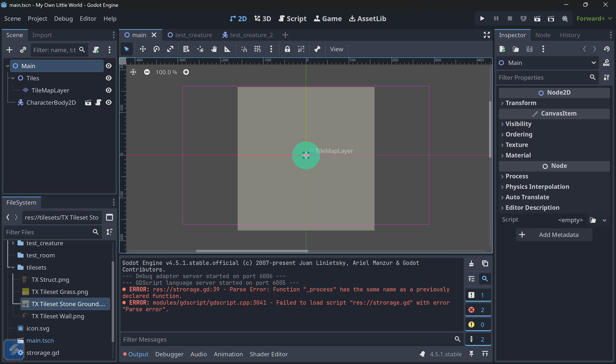Click the viewport horizontal scrollbar
The width and height of the screenshot is (616, 364).
tap(252, 251)
